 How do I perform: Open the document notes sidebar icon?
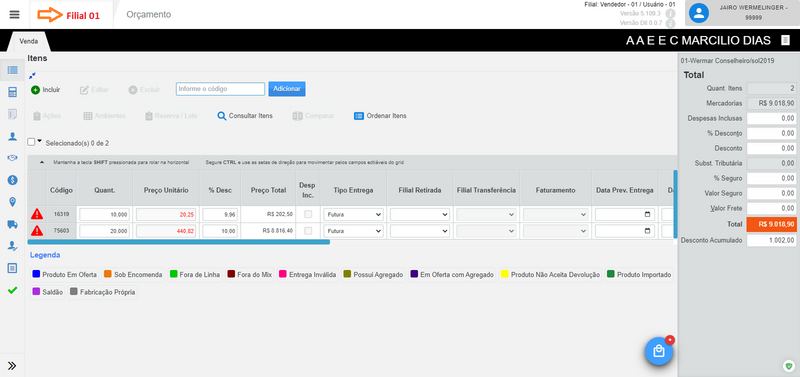pos(13,268)
